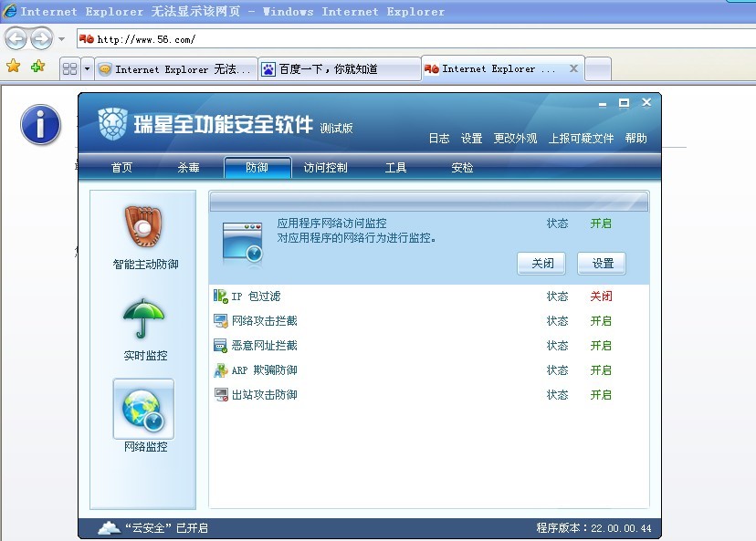
Task: Switch to 杀毒 tab
Action: [188, 168]
